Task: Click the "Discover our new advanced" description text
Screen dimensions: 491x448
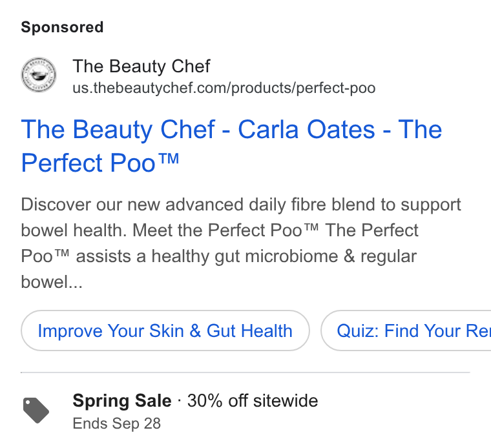Action: tap(132, 205)
